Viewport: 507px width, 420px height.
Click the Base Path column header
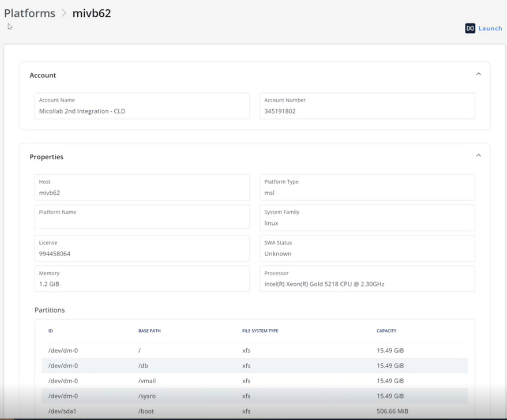[149, 331]
